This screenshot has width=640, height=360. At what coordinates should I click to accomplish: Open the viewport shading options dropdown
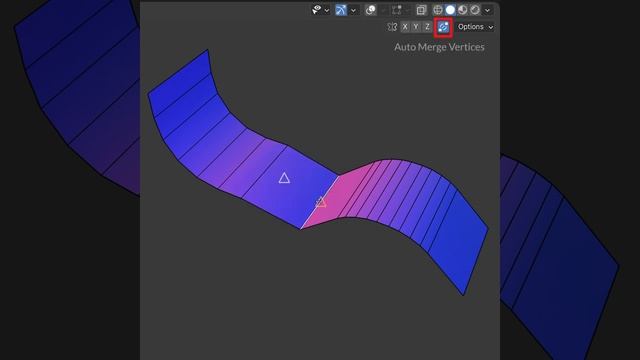[x=487, y=10]
